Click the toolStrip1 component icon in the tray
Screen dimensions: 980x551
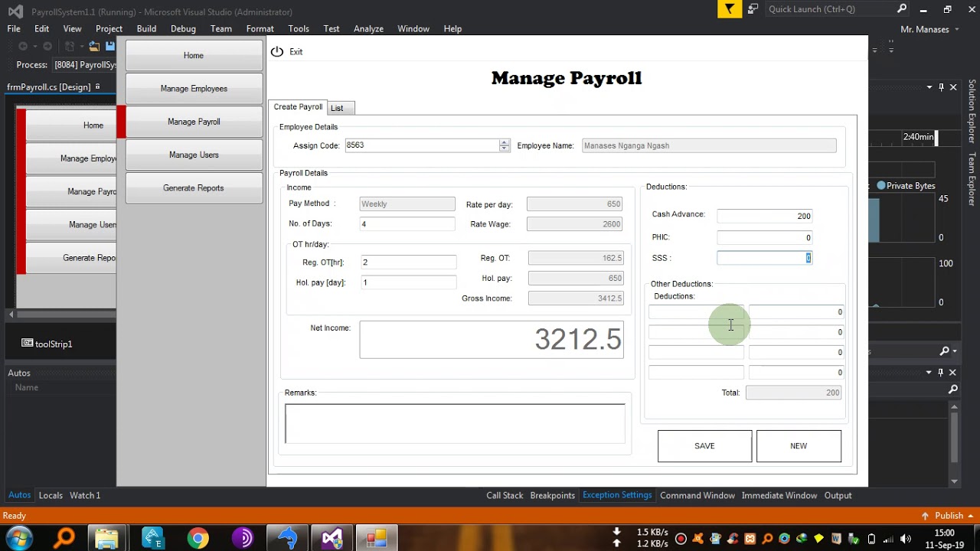(27, 344)
